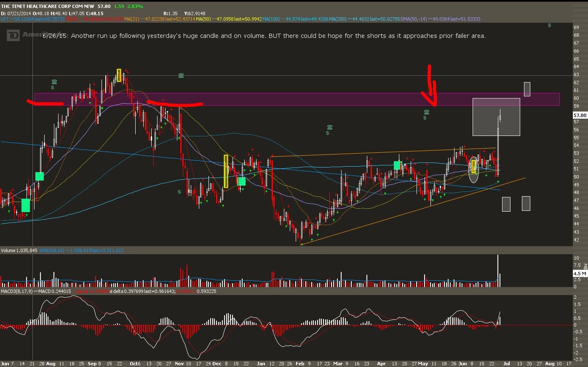The height and width of the screenshot is (367, 588).
Task: Click the 6/26/15 annotation note text
Action: (264, 36)
